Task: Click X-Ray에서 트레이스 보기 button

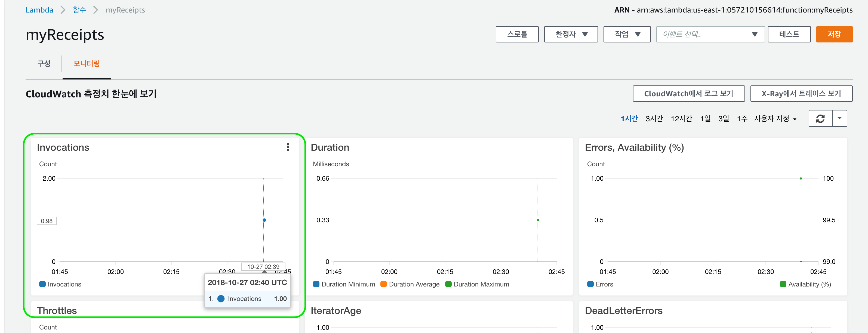Action: [801, 93]
